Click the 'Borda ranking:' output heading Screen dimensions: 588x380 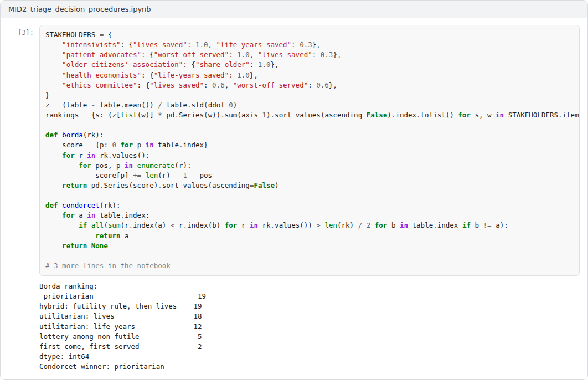point(68,286)
